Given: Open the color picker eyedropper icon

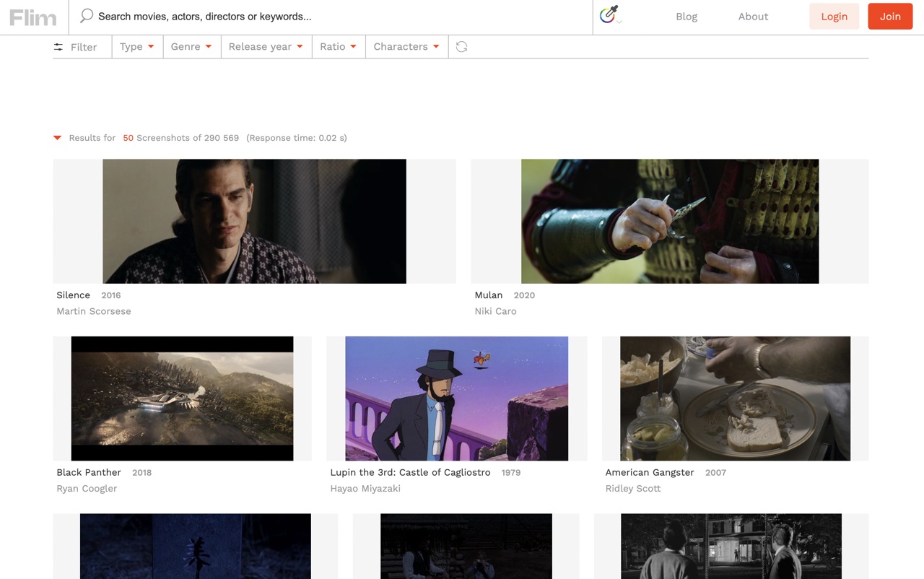Looking at the screenshot, I should click(610, 14).
